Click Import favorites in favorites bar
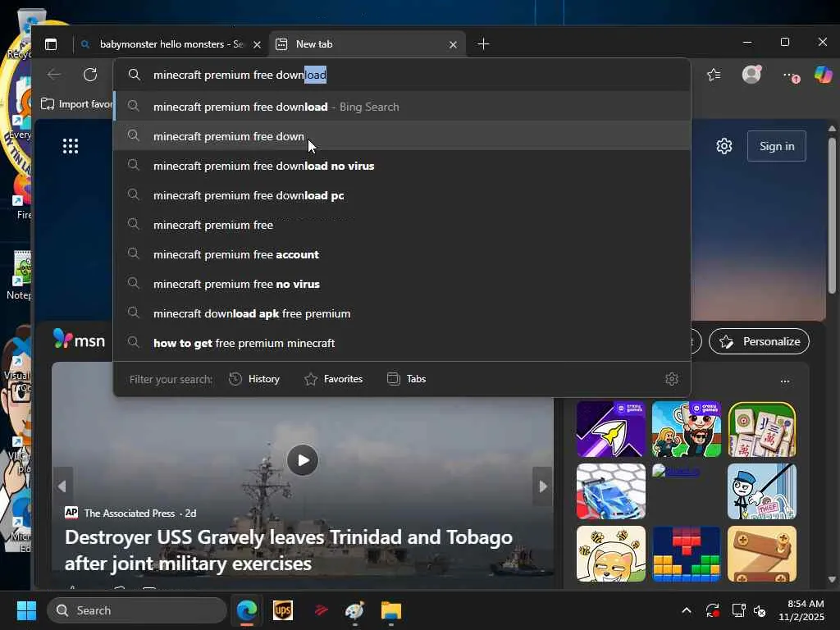The image size is (840, 630). 76,104
